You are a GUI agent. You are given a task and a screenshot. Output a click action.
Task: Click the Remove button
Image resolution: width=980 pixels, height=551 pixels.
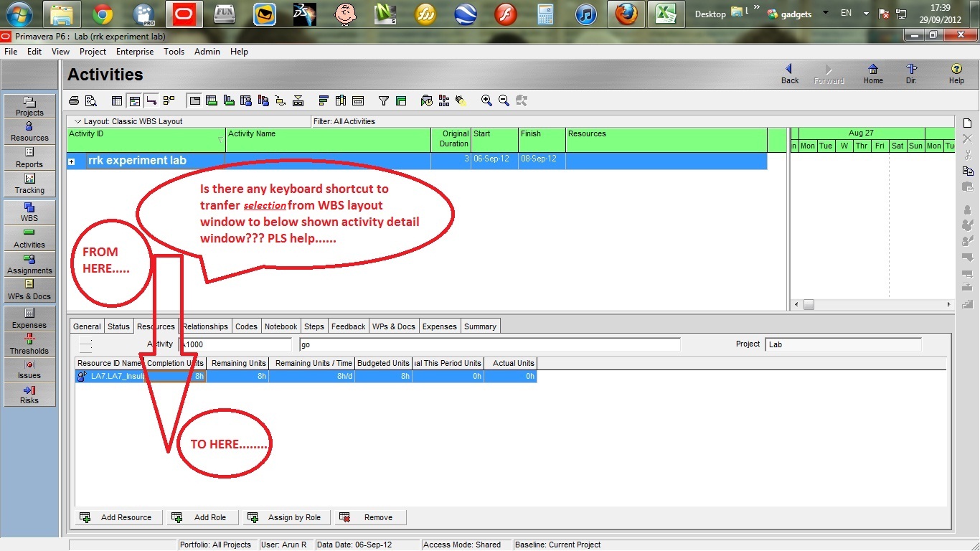click(x=370, y=517)
